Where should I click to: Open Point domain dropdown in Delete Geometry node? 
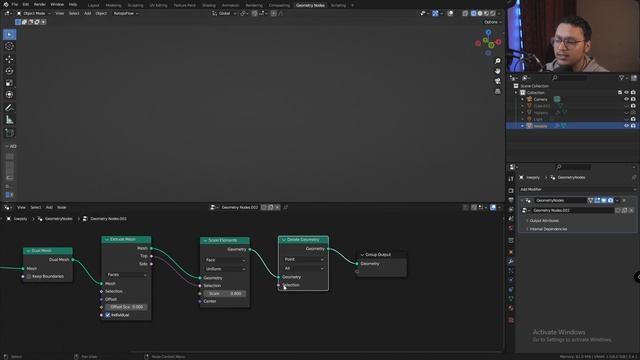[304, 260]
